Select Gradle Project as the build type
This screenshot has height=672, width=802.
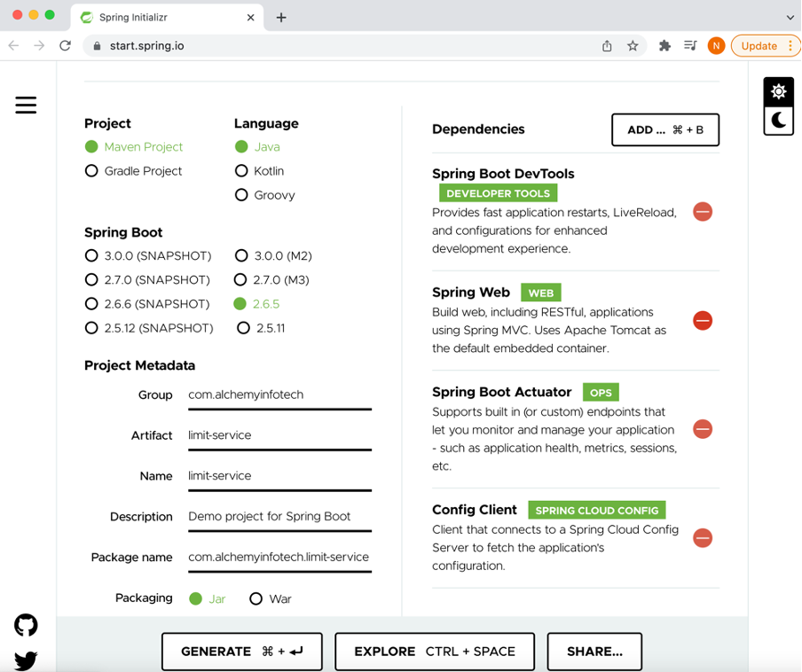(x=91, y=171)
